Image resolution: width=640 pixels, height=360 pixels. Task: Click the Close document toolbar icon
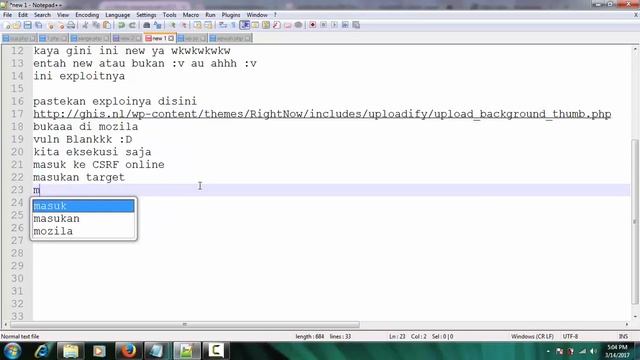point(51,25)
